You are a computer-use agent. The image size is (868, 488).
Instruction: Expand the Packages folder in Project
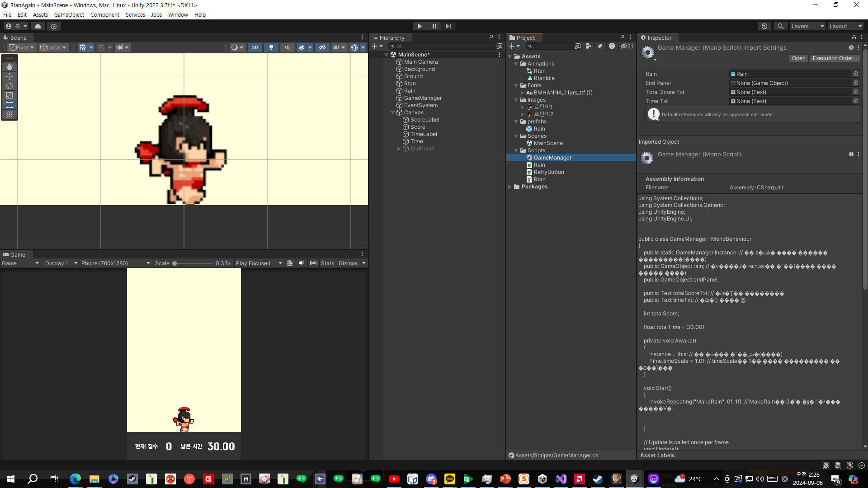510,187
